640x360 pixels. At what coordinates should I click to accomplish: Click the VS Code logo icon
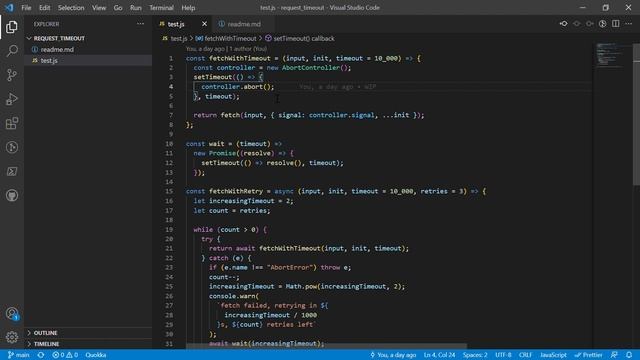pyautogui.click(x=9, y=7)
